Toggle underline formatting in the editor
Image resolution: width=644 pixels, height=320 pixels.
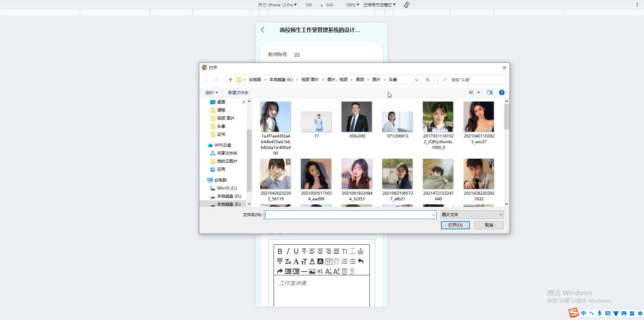tap(296, 251)
